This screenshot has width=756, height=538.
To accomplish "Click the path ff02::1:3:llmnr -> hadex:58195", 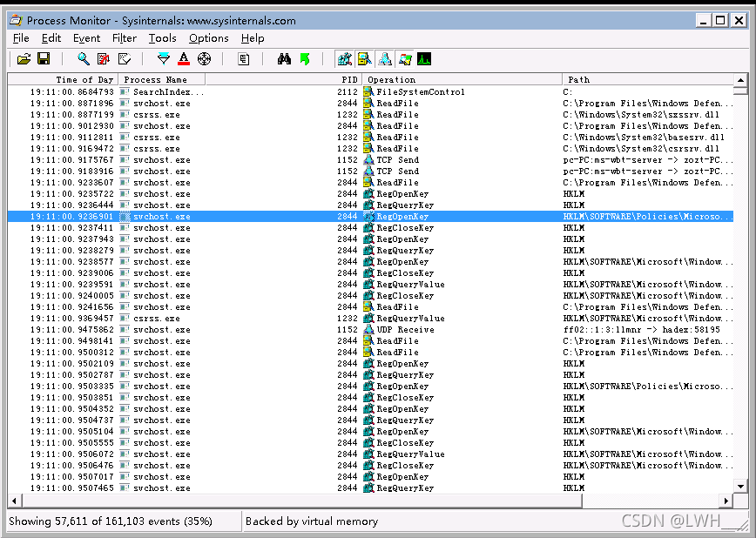I will coord(641,329).
